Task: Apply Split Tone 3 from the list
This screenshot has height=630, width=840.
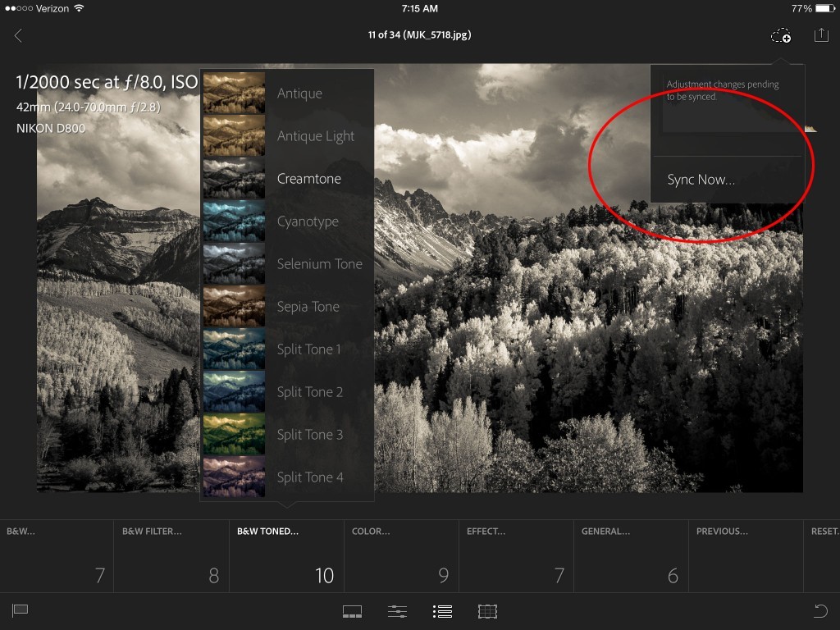Action: pos(309,435)
